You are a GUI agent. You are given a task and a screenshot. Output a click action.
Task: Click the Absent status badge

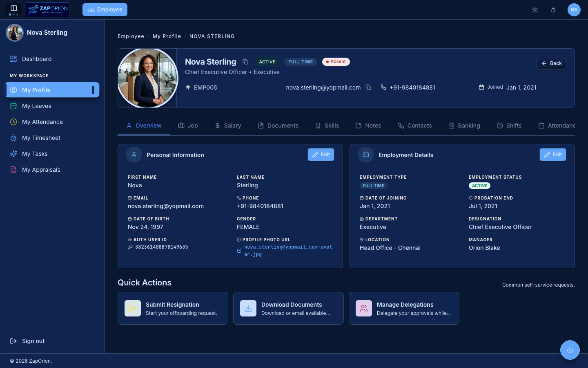tap(336, 62)
